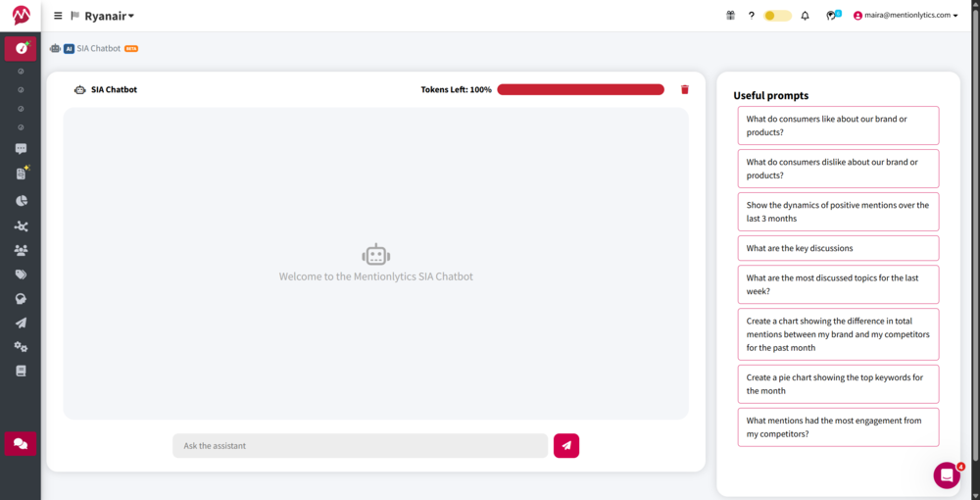Open the maira@mentionlytics.com account menu
Viewport: 980px width, 500px height.
click(x=906, y=16)
